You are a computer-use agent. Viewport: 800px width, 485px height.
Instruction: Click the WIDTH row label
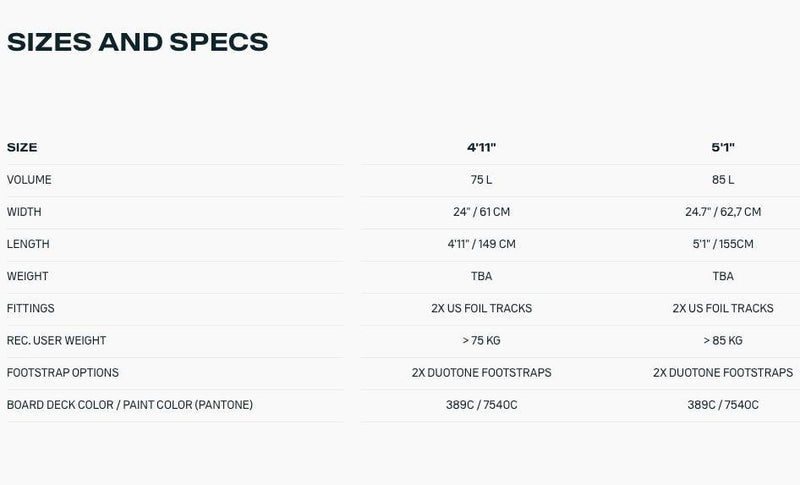(x=24, y=212)
